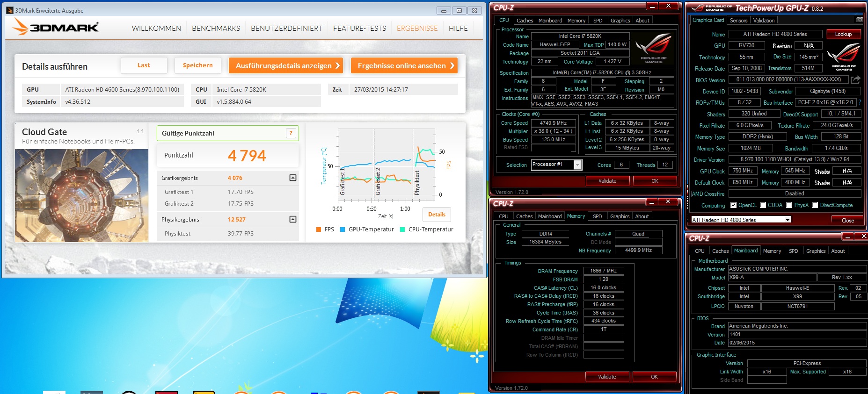The image size is (868, 394).
Task: Open the chart Details button
Action: [x=437, y=215]
